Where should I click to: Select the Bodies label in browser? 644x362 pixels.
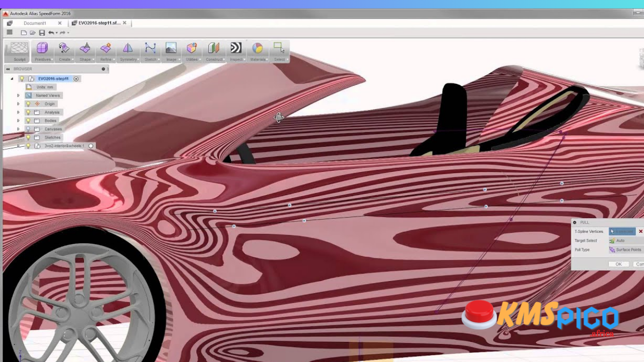pyautogui.click(x=50, y=121)
